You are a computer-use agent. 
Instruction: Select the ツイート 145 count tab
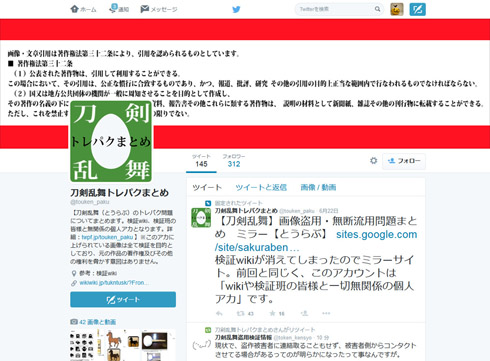coord(201,161)
